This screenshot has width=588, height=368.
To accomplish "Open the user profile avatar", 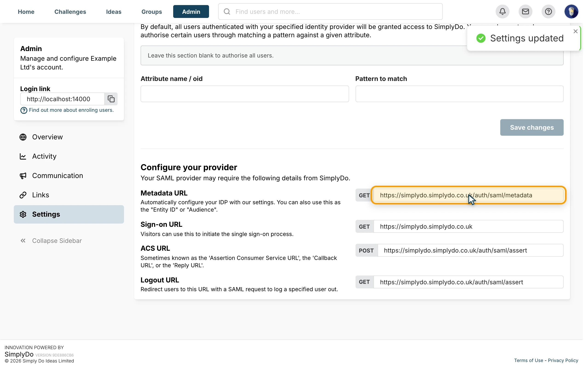I will (x=571, y=11).
